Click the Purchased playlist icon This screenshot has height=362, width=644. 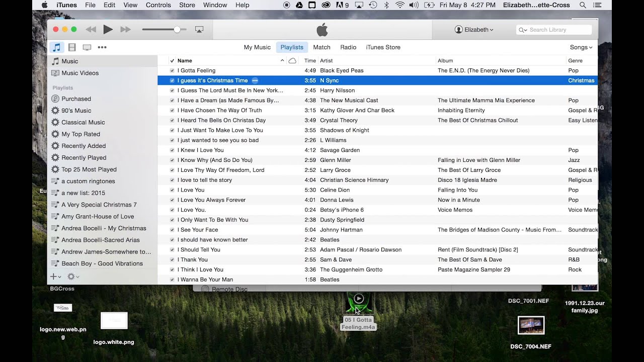[55, 99]
